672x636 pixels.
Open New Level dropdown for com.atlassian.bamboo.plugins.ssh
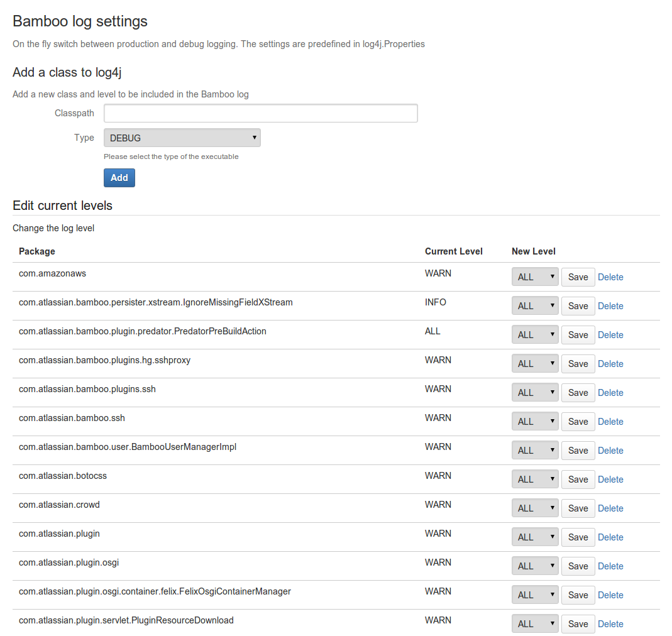tap(535, 393)
